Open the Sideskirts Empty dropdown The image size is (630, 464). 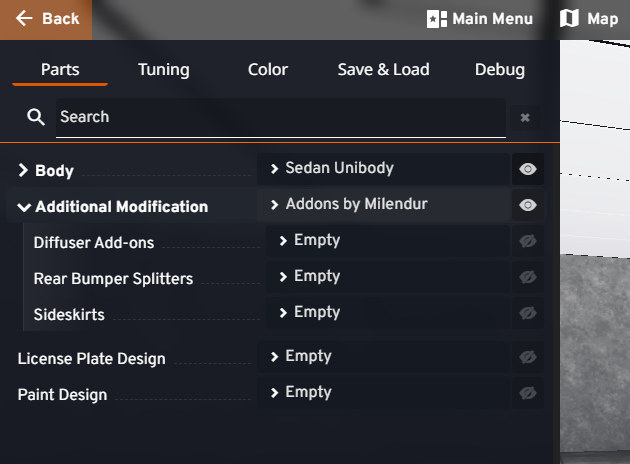[x=387, y=313]
